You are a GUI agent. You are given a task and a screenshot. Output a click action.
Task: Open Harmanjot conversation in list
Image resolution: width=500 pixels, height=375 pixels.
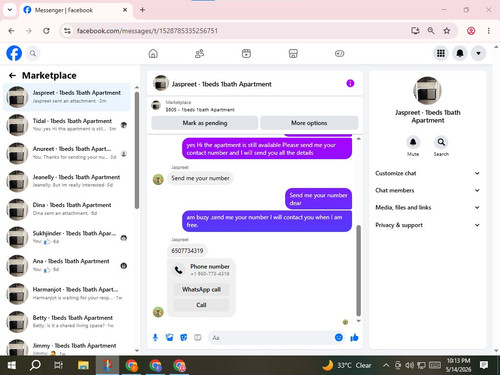(x=67, y=293)
